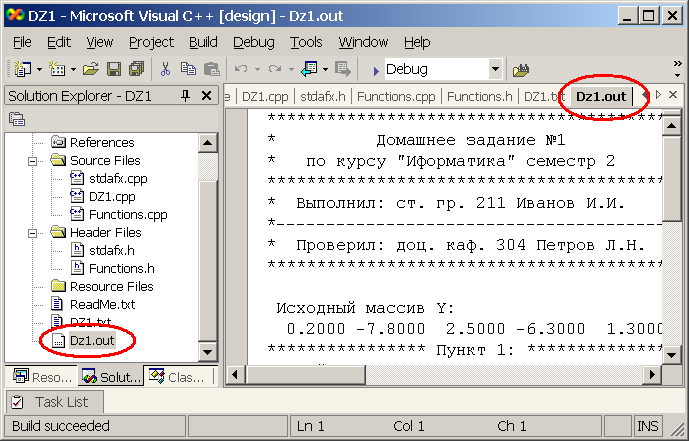Screen dimensions: 689x441
Task: Open the Project menu
Action: click(151, 42)
